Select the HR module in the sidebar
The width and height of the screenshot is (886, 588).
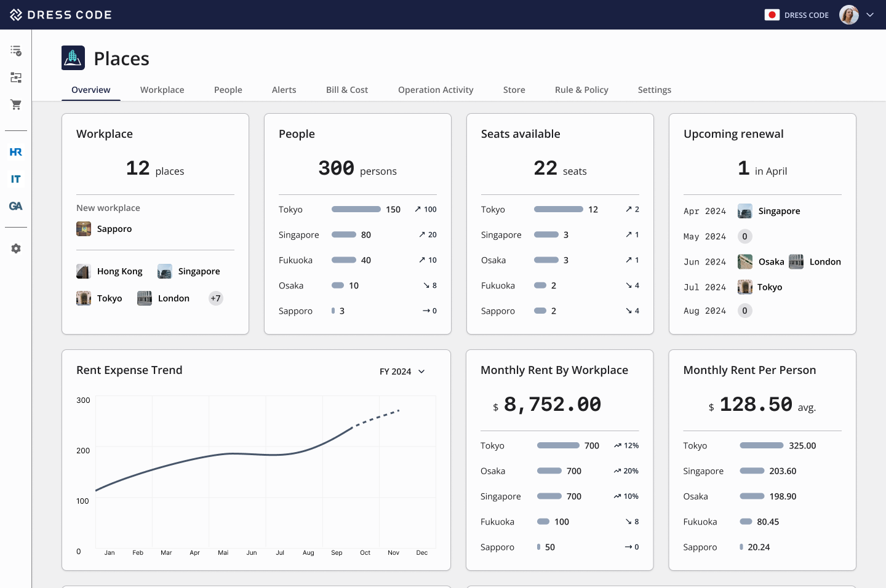click(15, 152)
